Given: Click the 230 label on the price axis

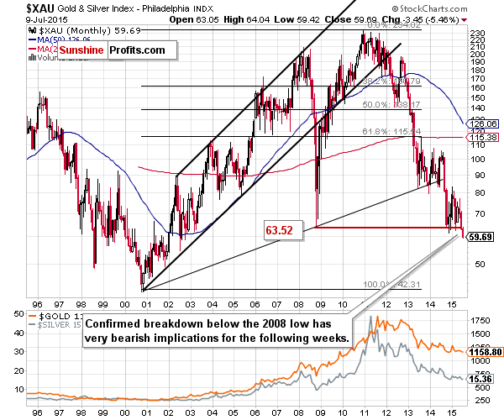Looking at the screenshot, I should click(477, 33).
